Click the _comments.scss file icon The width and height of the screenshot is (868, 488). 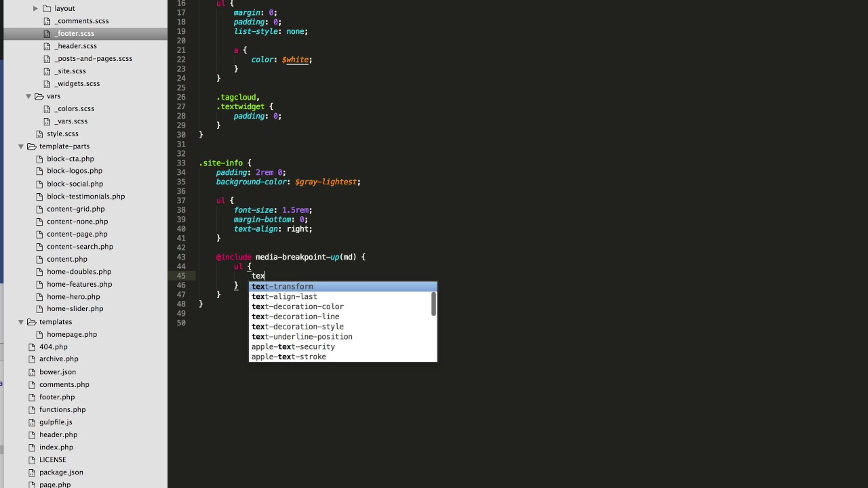tap(47, 21)
